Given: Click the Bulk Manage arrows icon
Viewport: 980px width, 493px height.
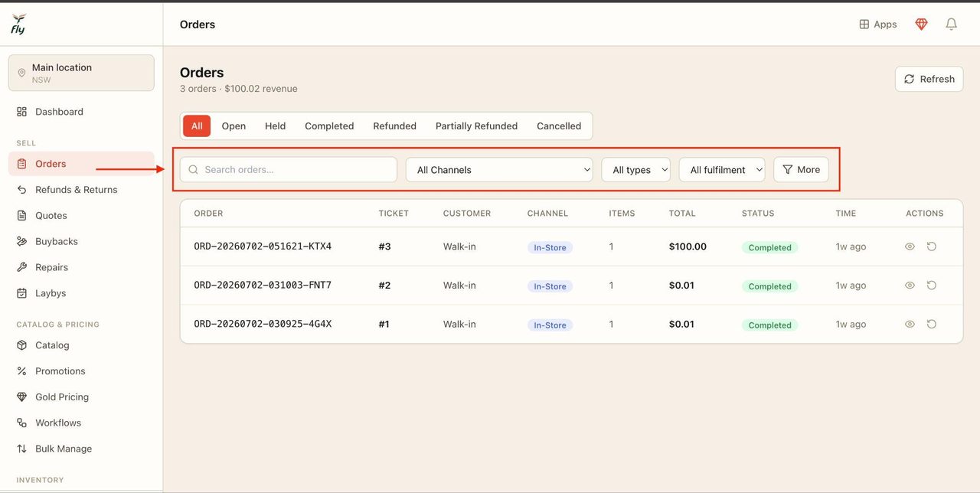Looking at the screenshot, I should click(21, 449).
